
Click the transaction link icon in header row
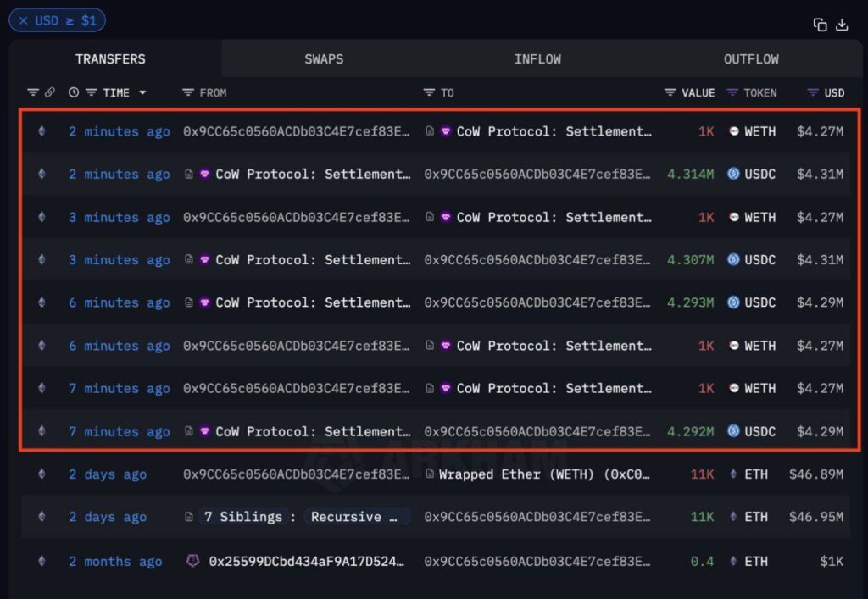click(x=48, y=92)
